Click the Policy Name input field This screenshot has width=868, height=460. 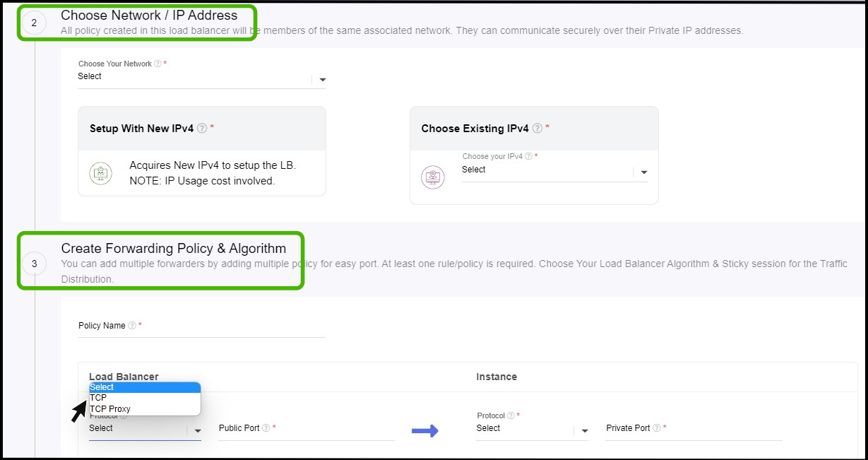(x=202, y=331)
